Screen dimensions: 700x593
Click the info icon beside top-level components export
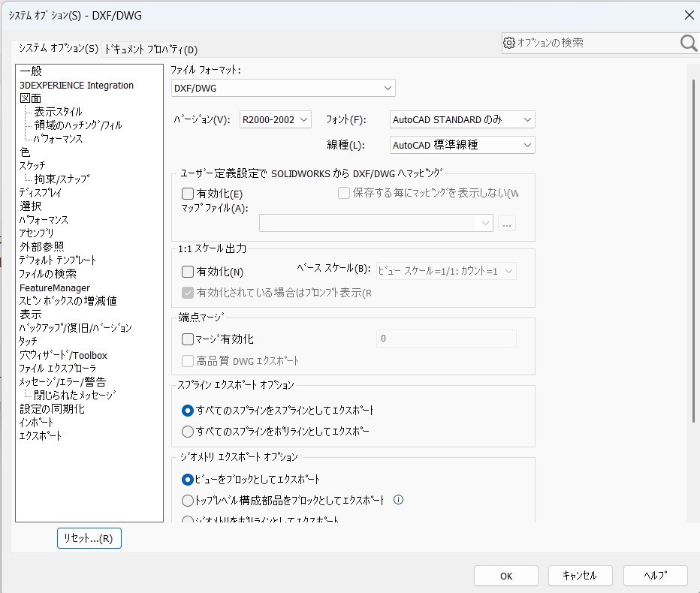click(x=398, y=500)
